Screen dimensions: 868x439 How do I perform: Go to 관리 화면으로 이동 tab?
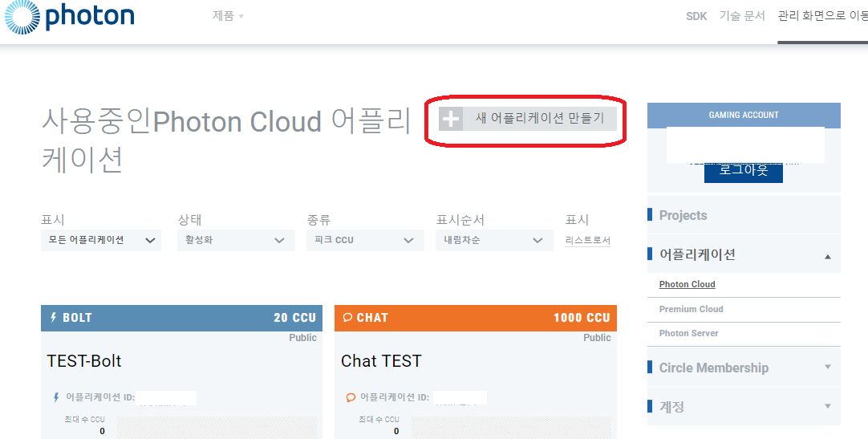click(822, 16)
